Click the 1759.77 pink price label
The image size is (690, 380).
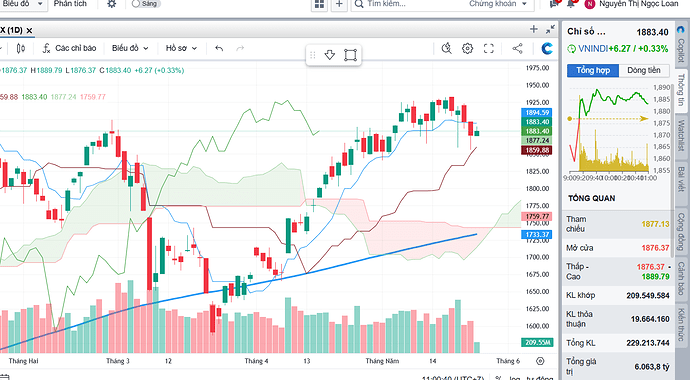pos(536,216)
